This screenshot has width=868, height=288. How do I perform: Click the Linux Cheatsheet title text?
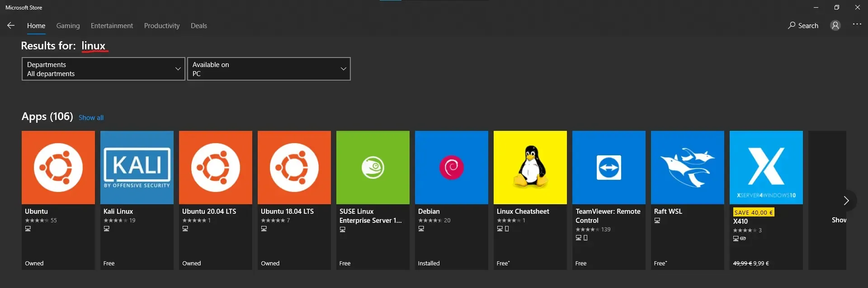pyautogui.click(x=523, y=211)
